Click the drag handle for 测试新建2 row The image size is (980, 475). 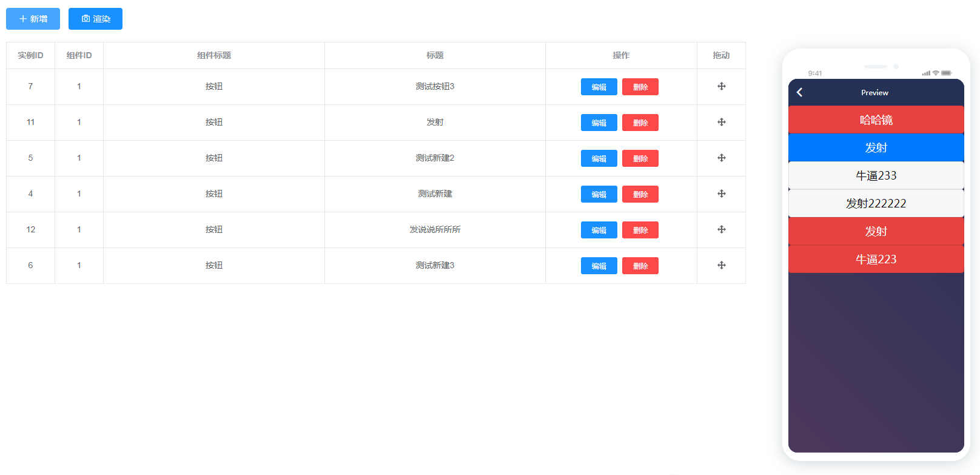point(721,158)
